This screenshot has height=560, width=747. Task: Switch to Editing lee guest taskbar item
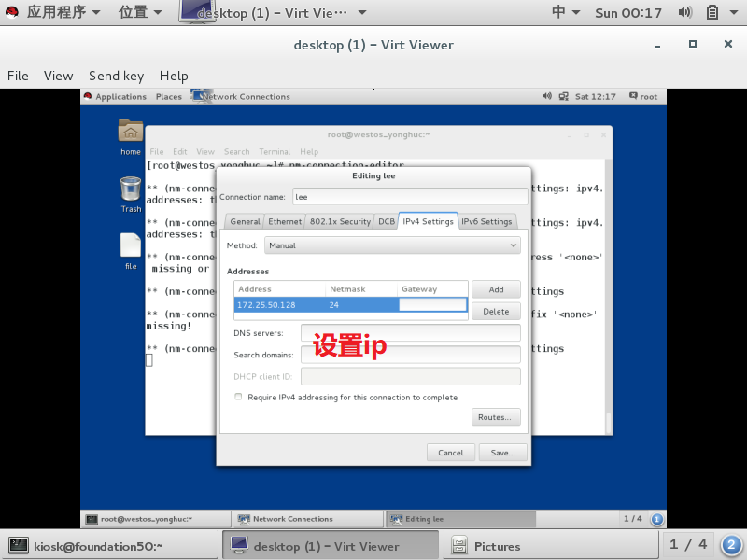pos(460,519)
